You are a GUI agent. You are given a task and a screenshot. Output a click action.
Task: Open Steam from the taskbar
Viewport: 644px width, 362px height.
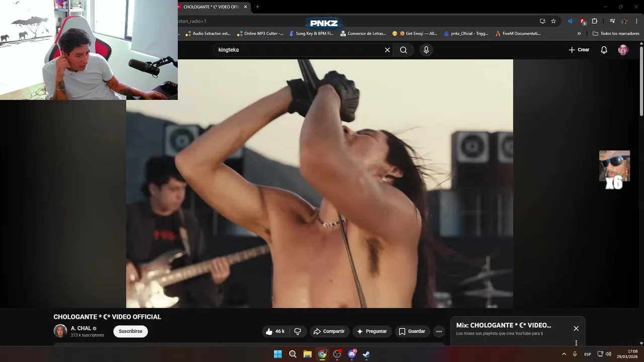366,354
